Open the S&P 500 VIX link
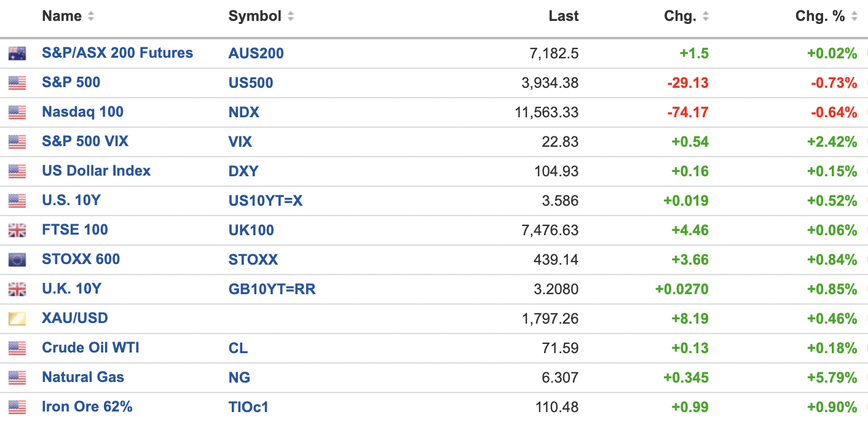Image resolution: width=868 pixels, height=425 pixels. [x=85, y=141]
